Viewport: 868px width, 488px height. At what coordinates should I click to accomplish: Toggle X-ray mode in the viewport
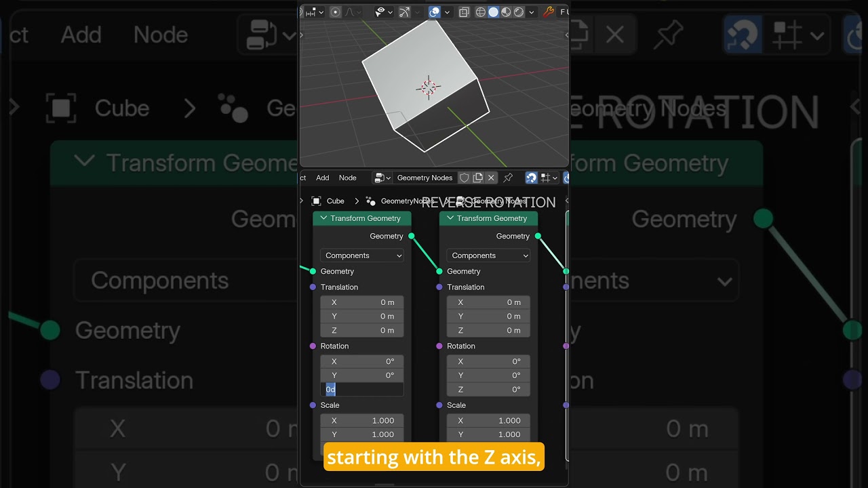coord(464,12)
